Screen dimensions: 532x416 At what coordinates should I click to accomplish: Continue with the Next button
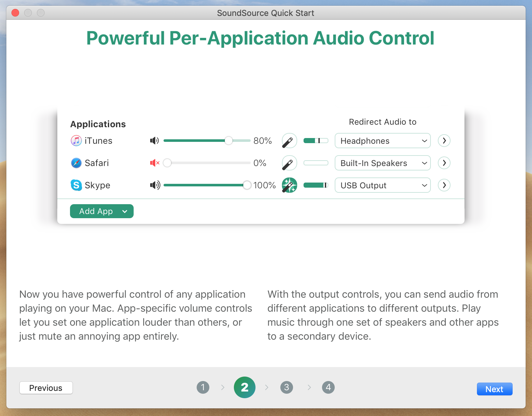tap(494, 389)
